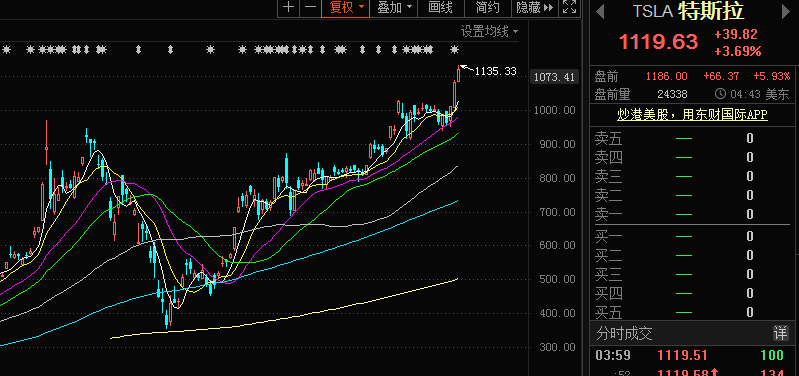
Task: Open the 炒港美股，用东财国际APP link
Action: [692, 115]
